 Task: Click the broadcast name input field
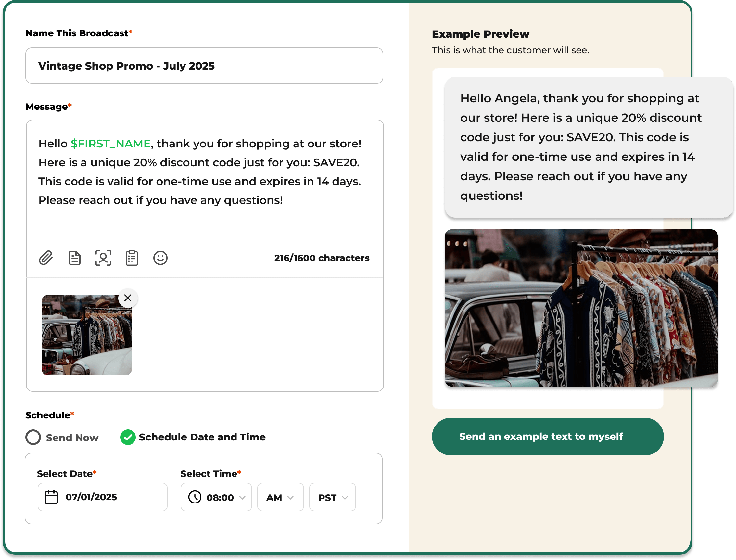(204, 66)
